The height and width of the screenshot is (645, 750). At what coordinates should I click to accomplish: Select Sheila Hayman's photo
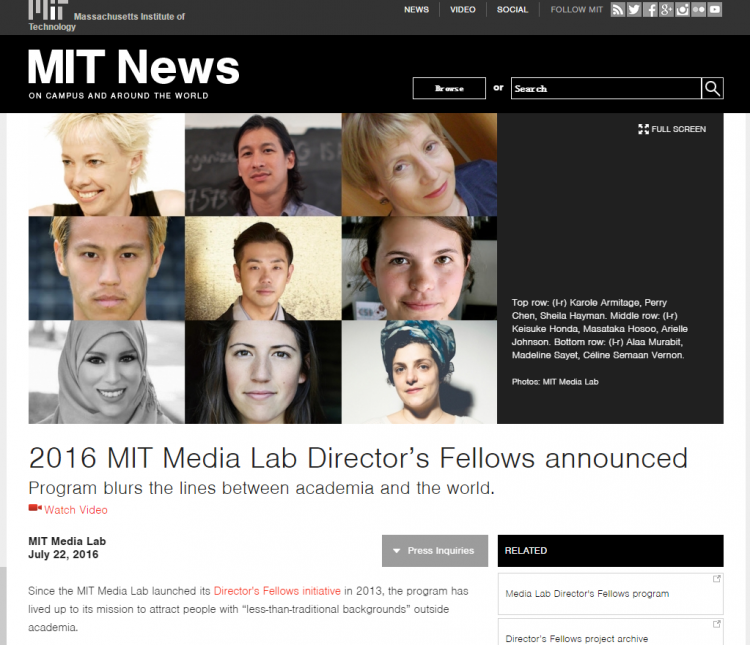click(x=419, y=165)
